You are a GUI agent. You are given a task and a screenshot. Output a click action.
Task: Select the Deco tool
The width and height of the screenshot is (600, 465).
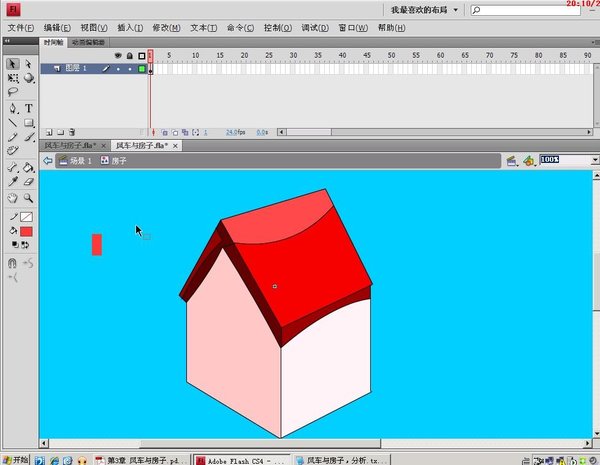[x=13, y=150]
